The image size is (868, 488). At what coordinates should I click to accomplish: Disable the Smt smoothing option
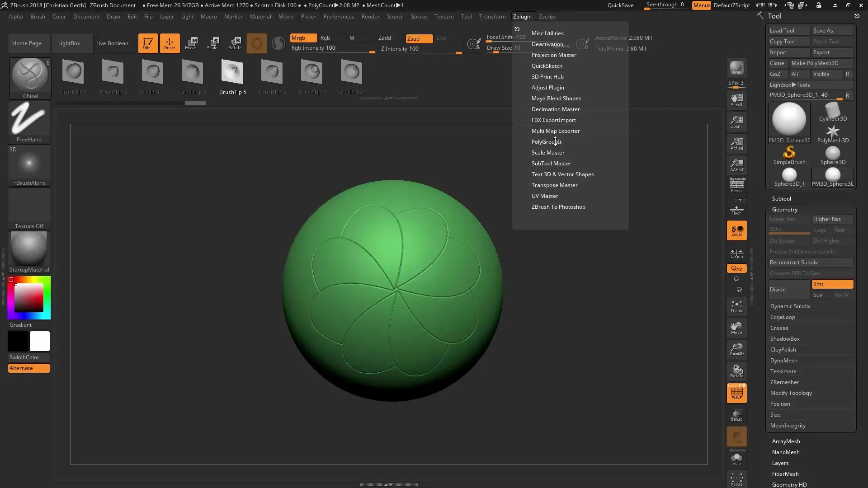[832, 284]
